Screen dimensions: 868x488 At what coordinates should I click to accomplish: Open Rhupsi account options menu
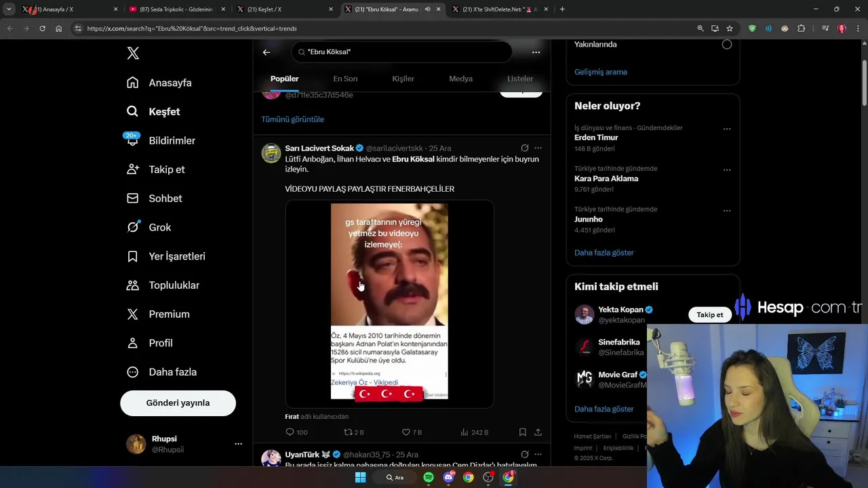tap(238, 444)
